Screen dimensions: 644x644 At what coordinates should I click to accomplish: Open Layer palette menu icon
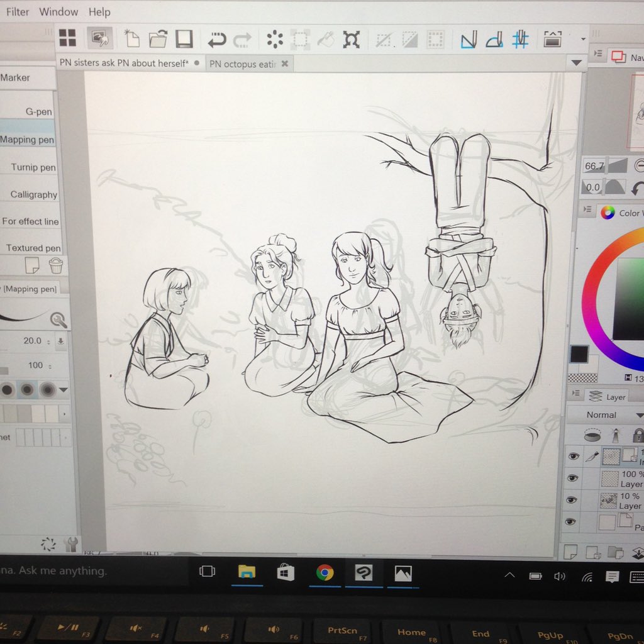click(575, 393)
